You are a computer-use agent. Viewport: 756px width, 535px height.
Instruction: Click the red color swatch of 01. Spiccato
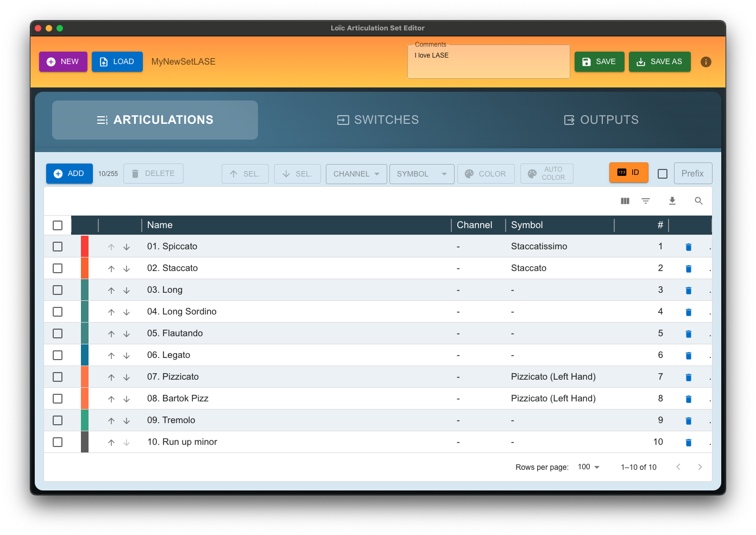click(x=85, y=247)
